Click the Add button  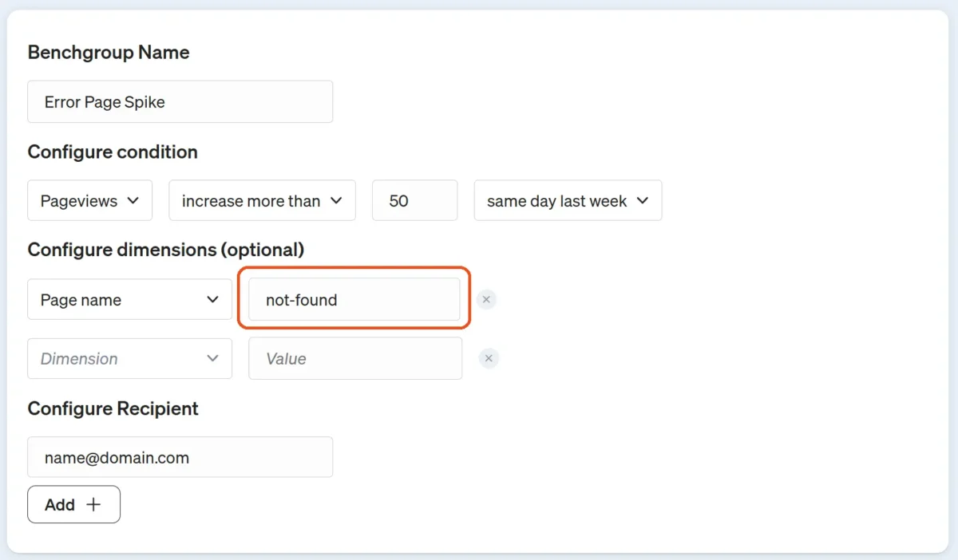tap(73, 504)
